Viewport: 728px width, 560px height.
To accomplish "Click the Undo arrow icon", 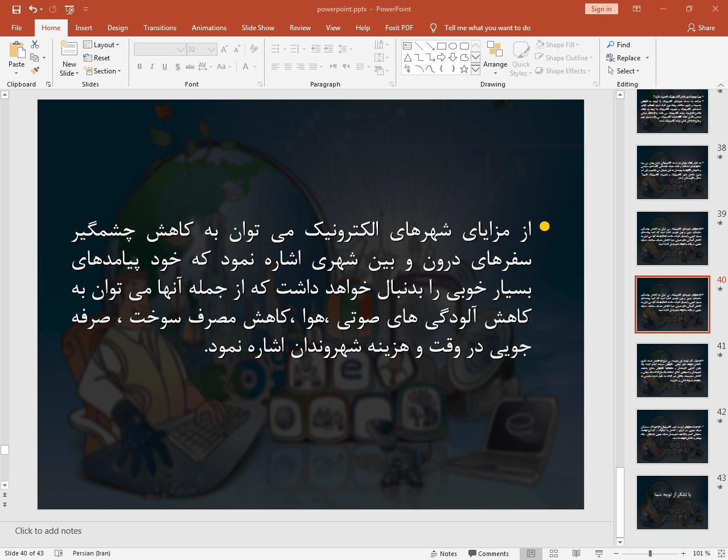I will (32, 9).
